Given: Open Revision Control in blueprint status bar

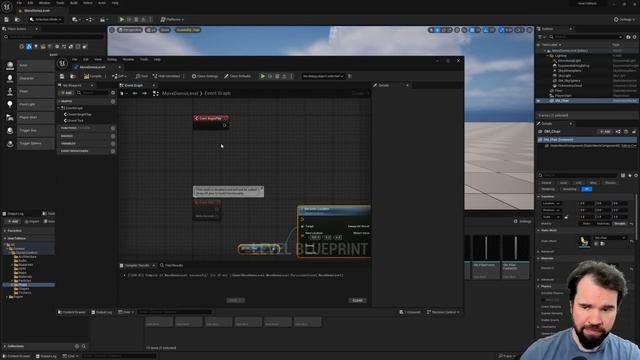Looking at the screenshot, I should 443,312.
